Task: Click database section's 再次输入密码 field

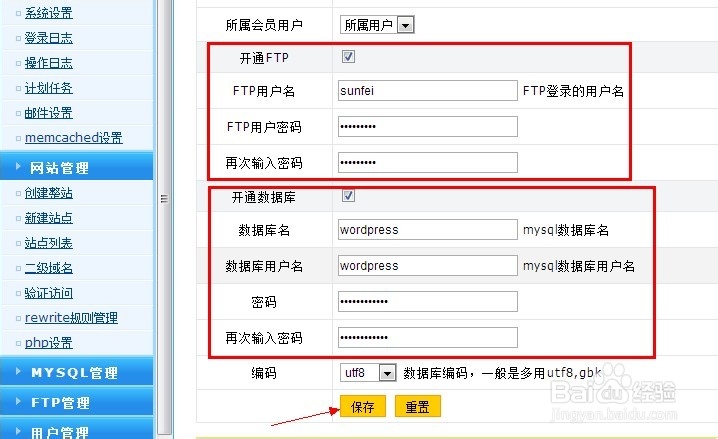Action: click(x=428, y=337)
